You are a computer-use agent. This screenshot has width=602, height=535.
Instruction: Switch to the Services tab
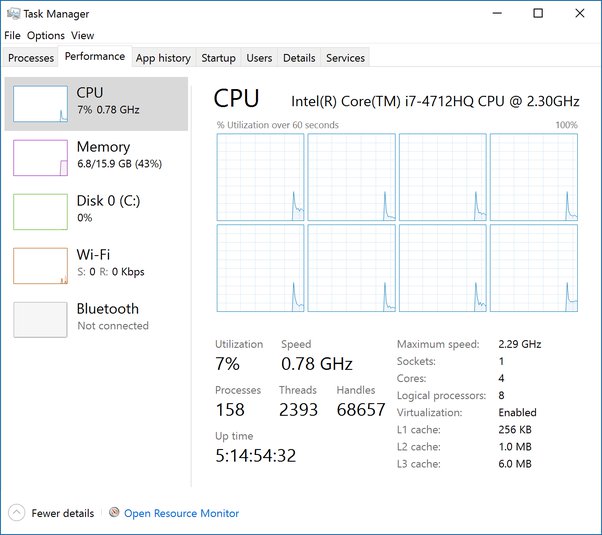click(345, 58)
